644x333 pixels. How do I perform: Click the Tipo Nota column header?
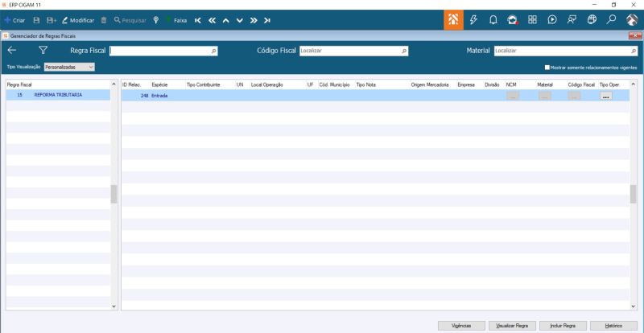pos(366,84)
